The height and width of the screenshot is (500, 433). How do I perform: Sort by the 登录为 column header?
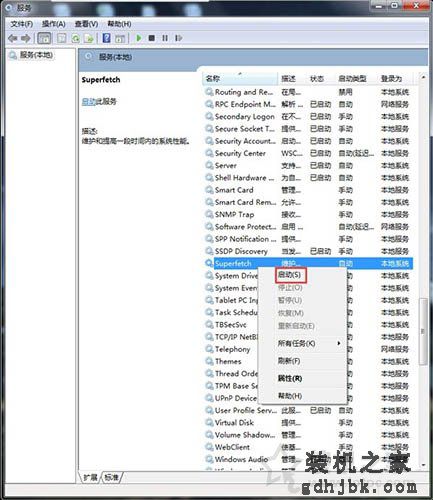coord(395,79)
